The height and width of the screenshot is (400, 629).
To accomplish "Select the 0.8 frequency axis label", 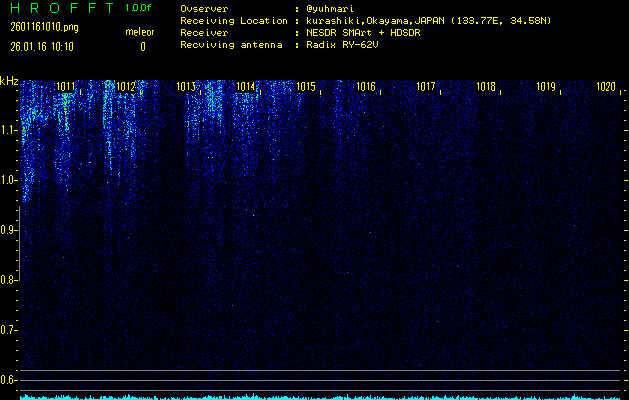I will (x=9, y=280).
